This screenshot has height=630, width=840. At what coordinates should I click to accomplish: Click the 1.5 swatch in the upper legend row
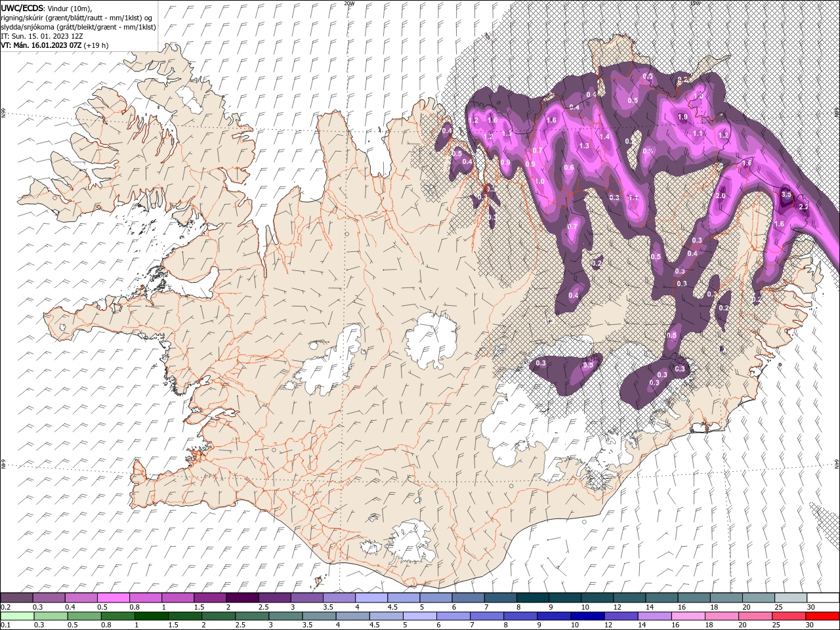click(210, 598)
